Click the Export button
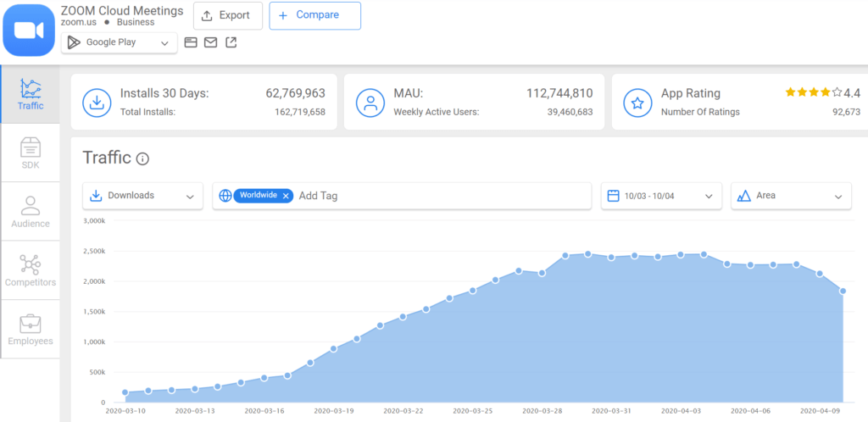The image size is (868, 422). tap(227, 15)
